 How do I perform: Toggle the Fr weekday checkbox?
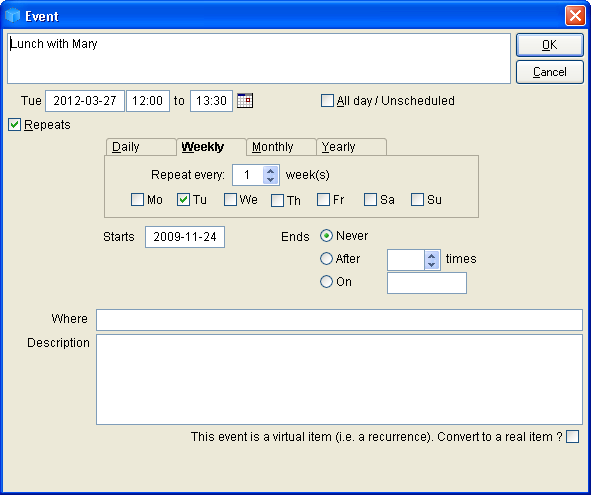[x=323, y=199]
